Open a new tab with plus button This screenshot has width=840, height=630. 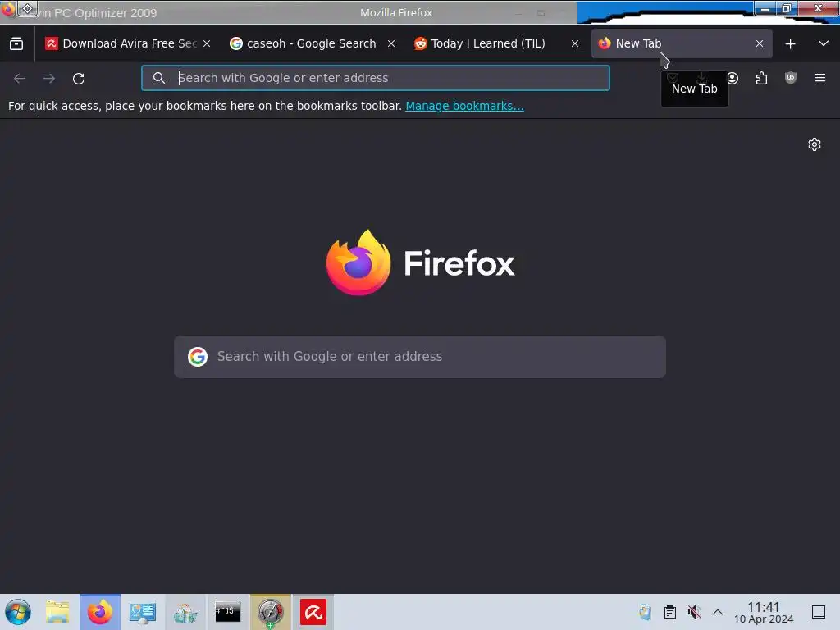pyautogui.click(x=790, y=44)
